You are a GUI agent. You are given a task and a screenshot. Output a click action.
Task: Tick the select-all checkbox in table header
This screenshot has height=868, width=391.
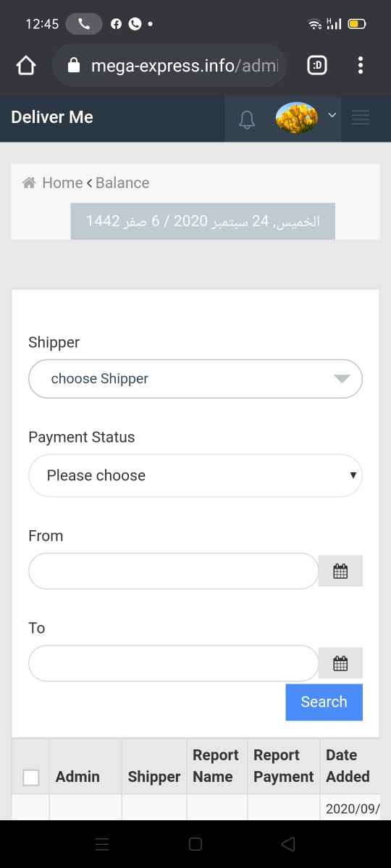pyautogui.click(x=31, y=777)
